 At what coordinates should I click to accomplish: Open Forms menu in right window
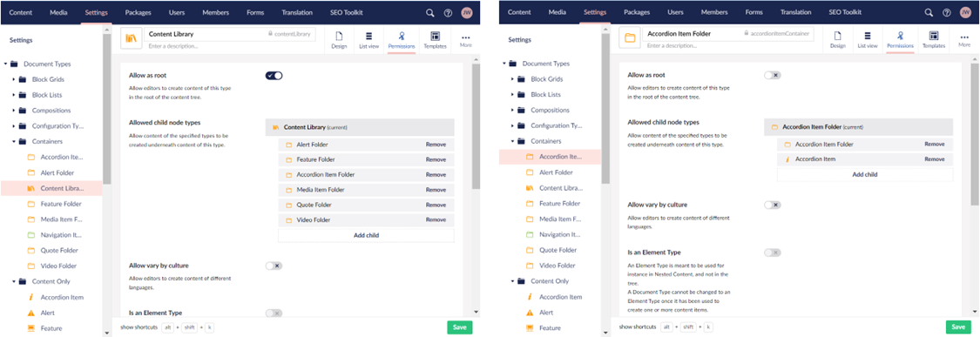pos(754,12)
